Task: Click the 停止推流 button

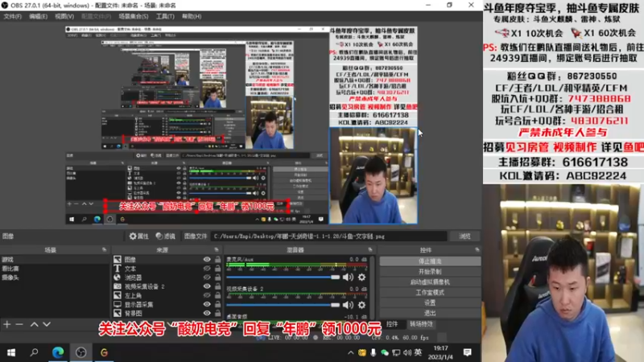Action: point(430,261)
